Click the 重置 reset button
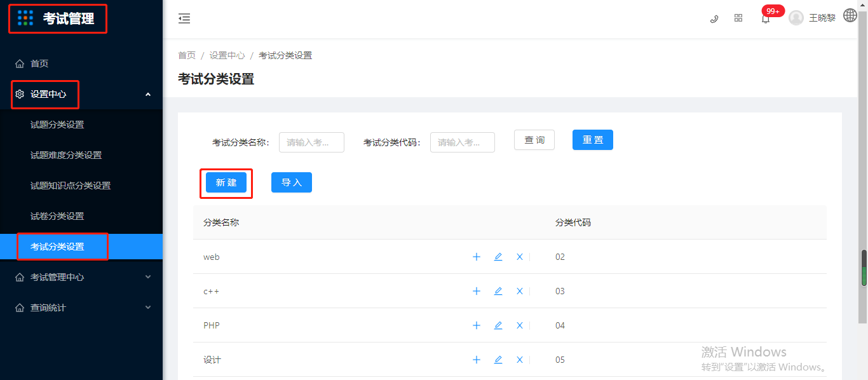 tap(593, 140)
